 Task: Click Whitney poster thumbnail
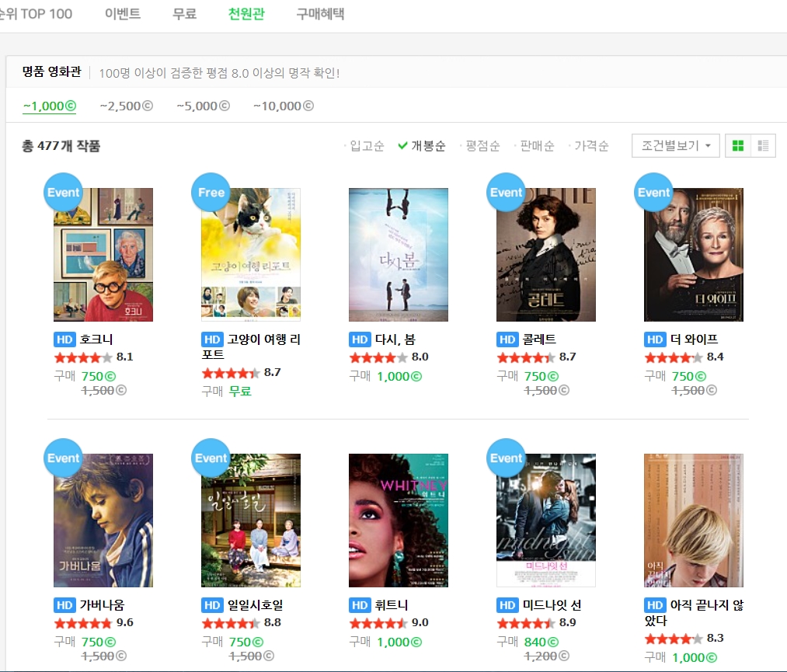point(399,521)
